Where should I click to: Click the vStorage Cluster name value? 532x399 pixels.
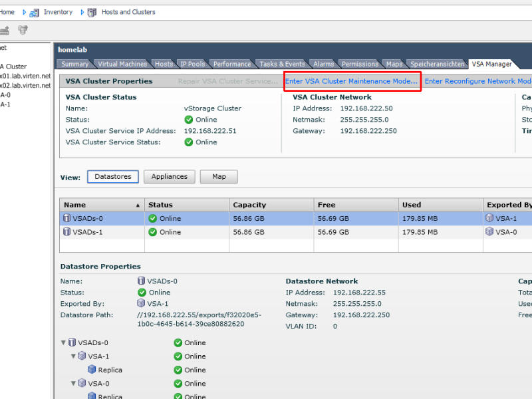click(x=212, y=108)
